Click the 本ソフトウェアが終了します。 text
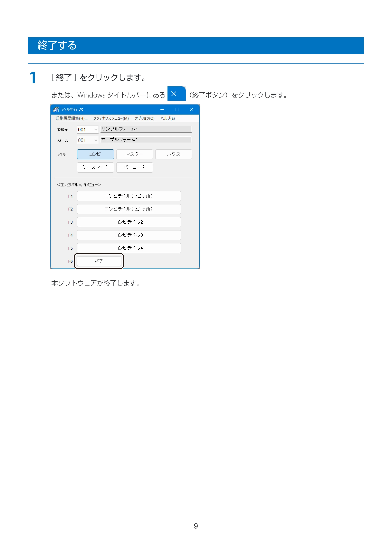The height and width of the screenshot is (554, 392). pos(96,283)
